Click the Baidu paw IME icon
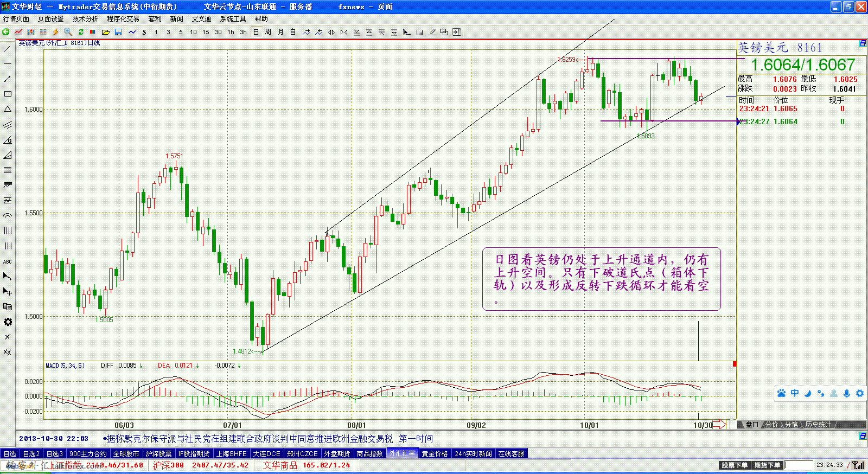This screenshot has height=474, width=868. 781,393
